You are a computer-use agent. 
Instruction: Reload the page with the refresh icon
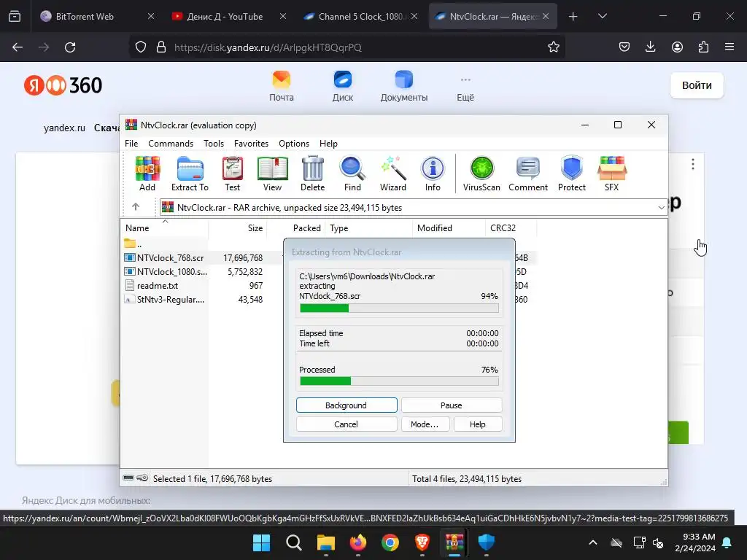tap(70, 47)
